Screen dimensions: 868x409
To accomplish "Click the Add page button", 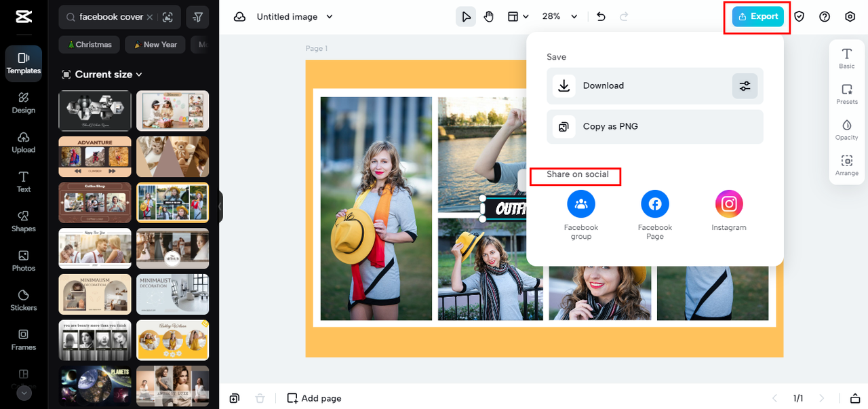I will coord(314,398).
